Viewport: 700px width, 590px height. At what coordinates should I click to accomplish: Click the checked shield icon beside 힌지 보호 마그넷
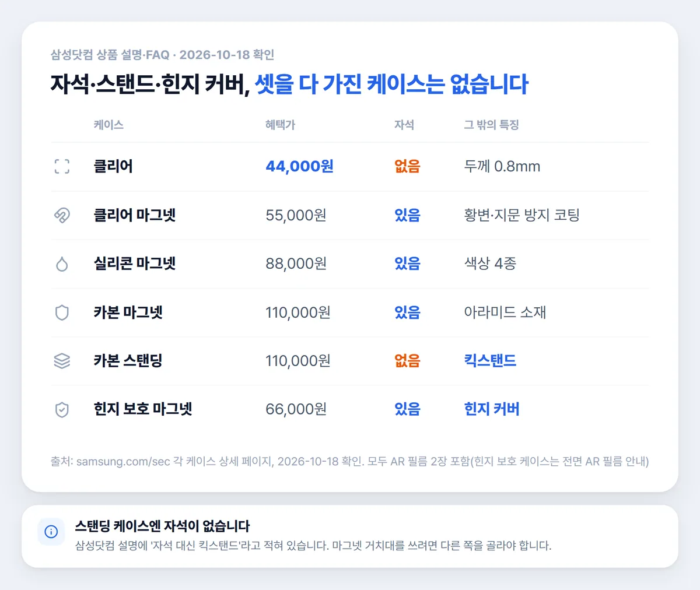(62, 409)
